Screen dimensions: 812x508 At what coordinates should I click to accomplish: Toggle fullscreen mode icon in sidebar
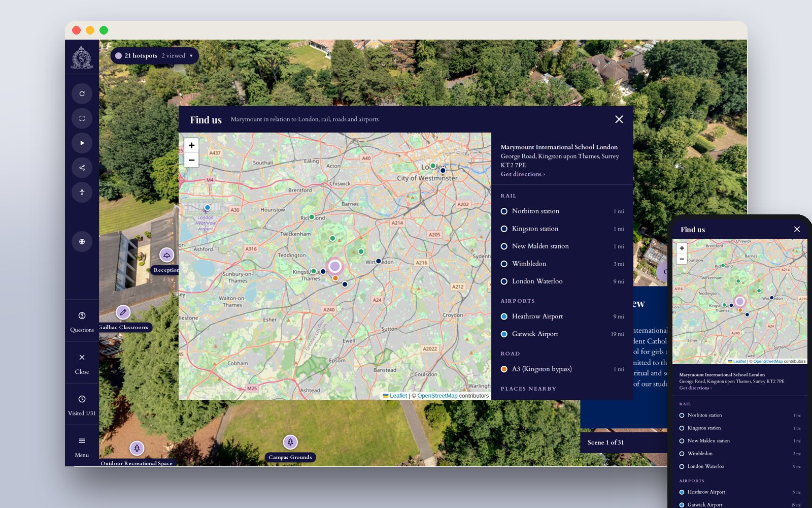[x=82, y=118]
